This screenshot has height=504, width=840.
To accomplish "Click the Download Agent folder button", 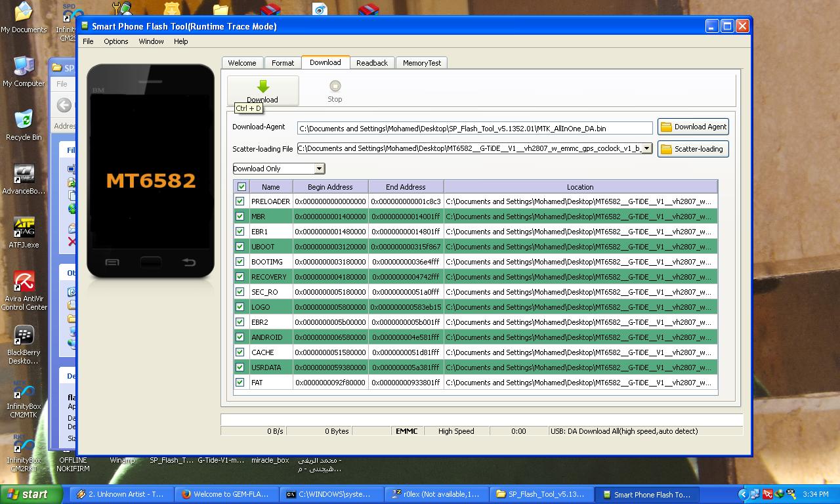I will pyautogui.click(x=693, y=127).
